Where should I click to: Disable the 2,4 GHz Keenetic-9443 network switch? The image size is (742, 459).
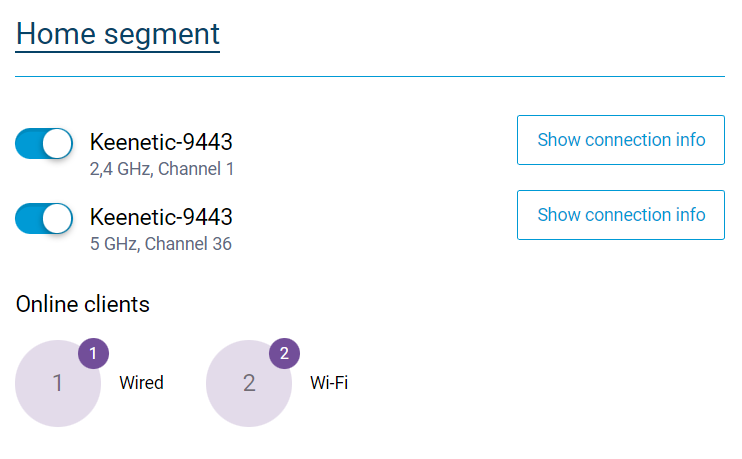pyautogui.click(x=44, y=144)
